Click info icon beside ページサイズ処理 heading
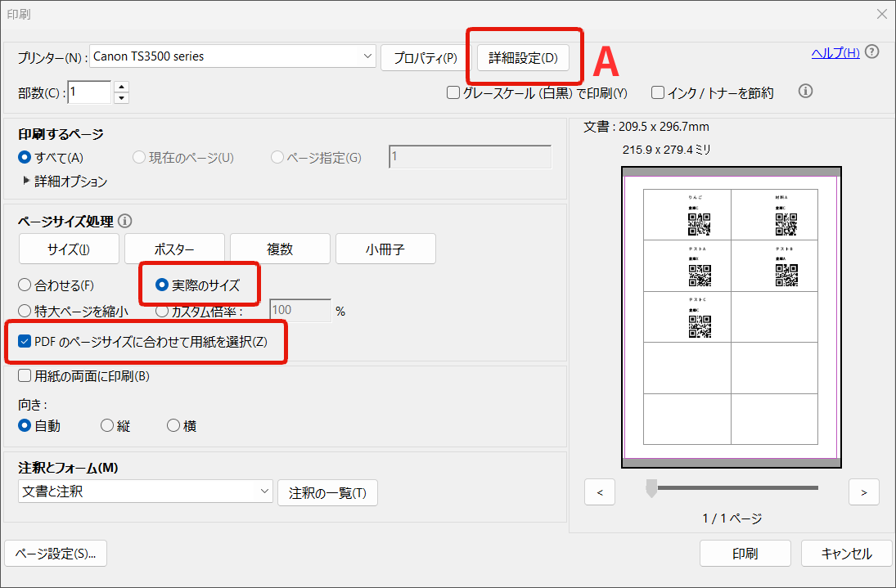This screenshot has width=896, height=588. (124, 221)
